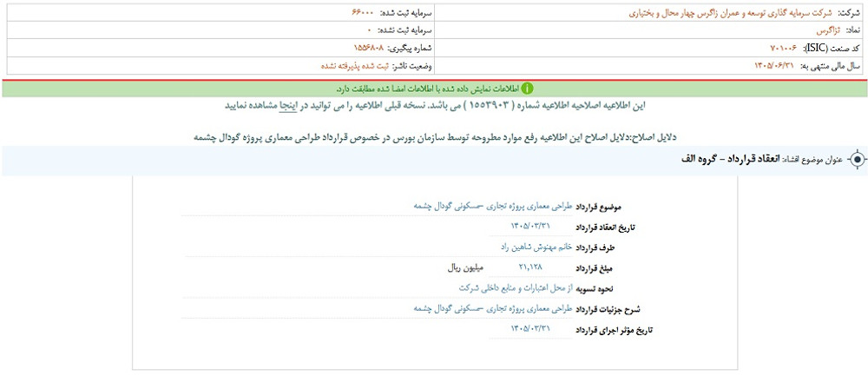
Task: Select publisher status 'ثبت شده پذیرفته نشده'
Action: point(355,66)
